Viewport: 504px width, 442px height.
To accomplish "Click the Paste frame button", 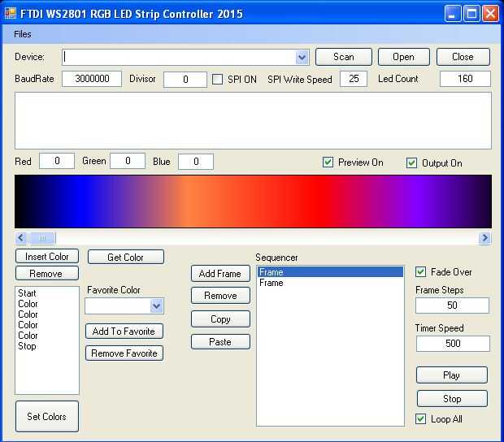I will (x=220, y=342).
